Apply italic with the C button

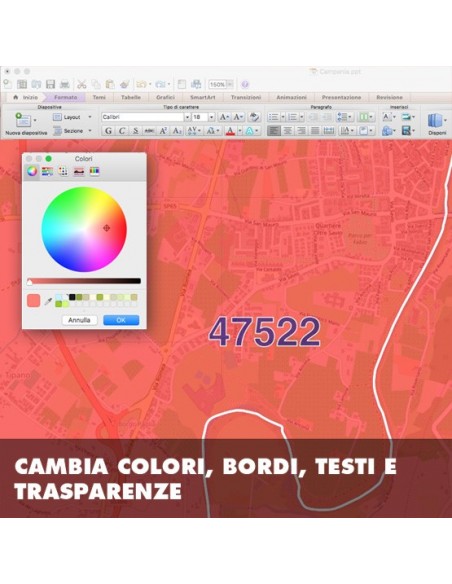point(122,131)
